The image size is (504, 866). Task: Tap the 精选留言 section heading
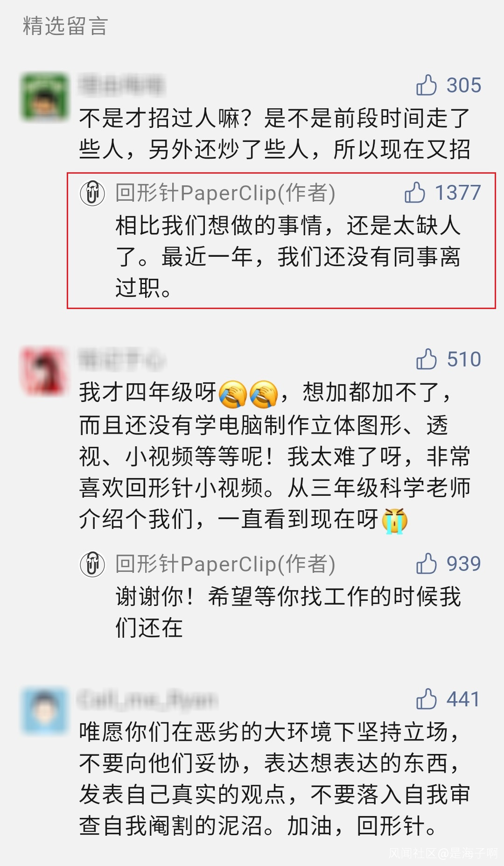coord(65,26)
